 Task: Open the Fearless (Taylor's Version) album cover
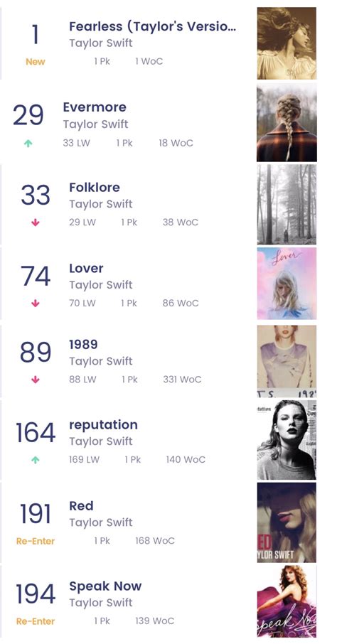click(287, 43)
